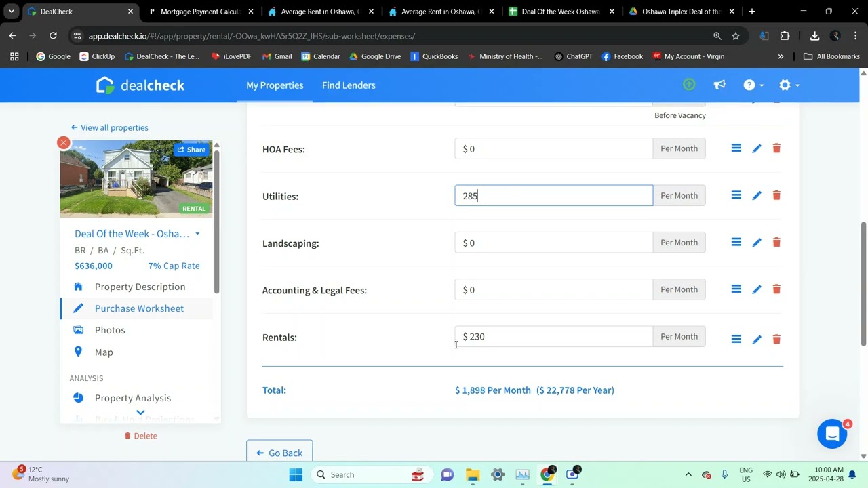Bookmark this page with the star icon

click(x=736, y=36)
